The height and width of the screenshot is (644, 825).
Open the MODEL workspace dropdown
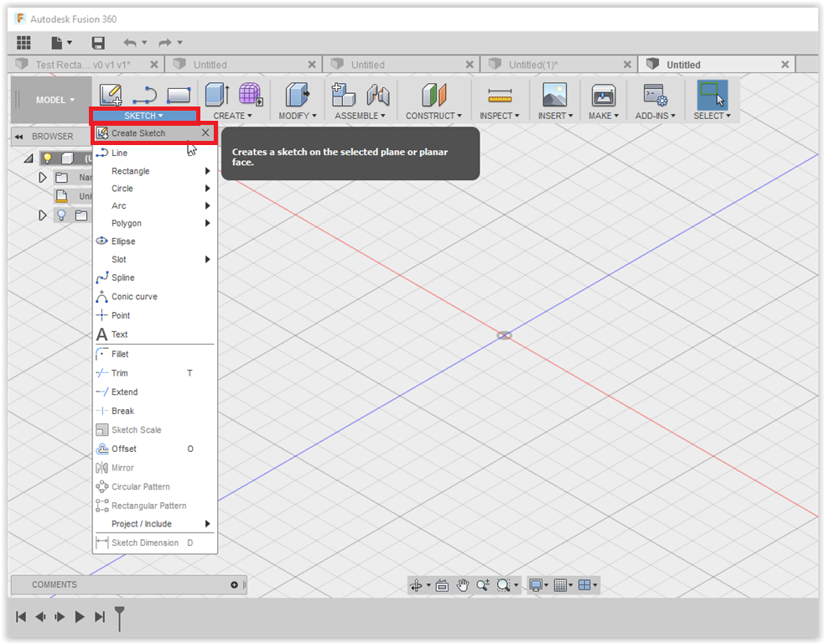54,100
